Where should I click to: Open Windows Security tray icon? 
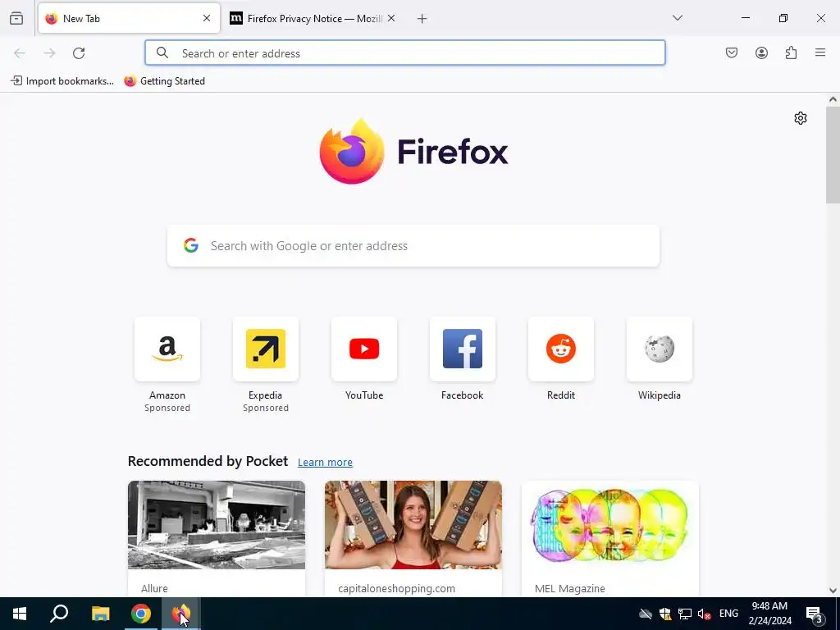click(665, 614)
